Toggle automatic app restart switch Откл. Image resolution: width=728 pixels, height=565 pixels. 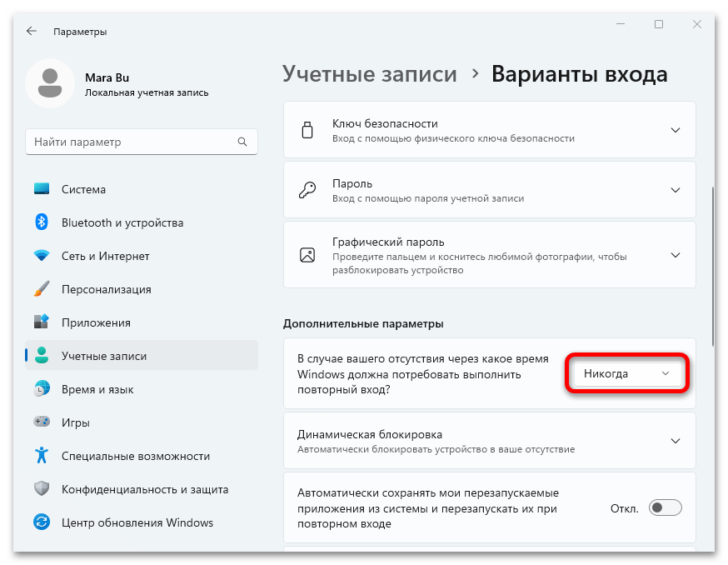[665, 507]
